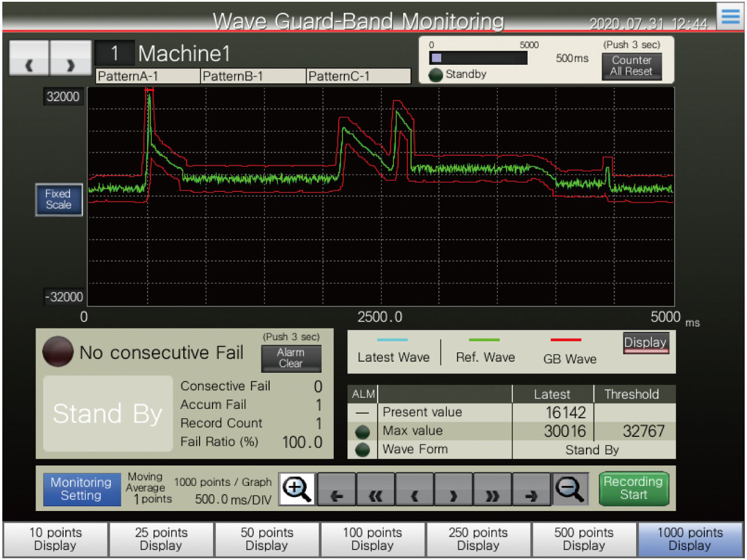
Task: Open the hamburger menu icon
Action: [730, 16]
